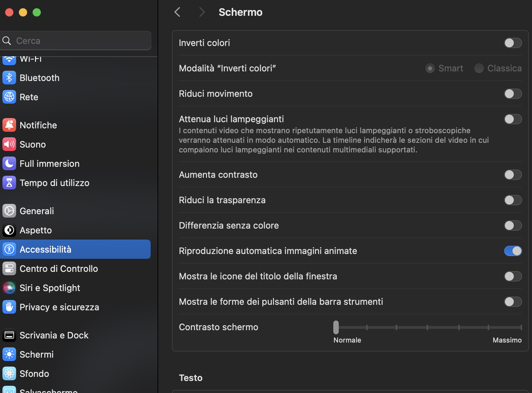Toggle Riduci movimento on

click(x=513, y=93)
